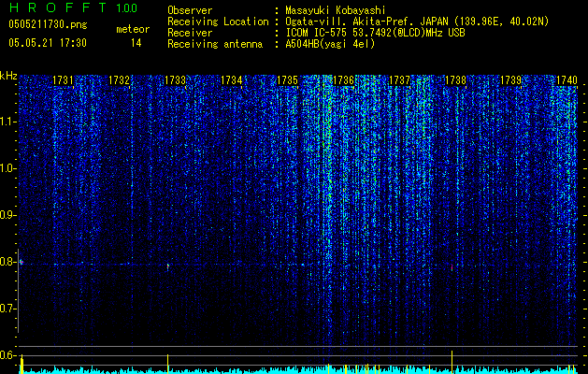
Task: Click the 0.8 kHz axis label
Action: 7,262
